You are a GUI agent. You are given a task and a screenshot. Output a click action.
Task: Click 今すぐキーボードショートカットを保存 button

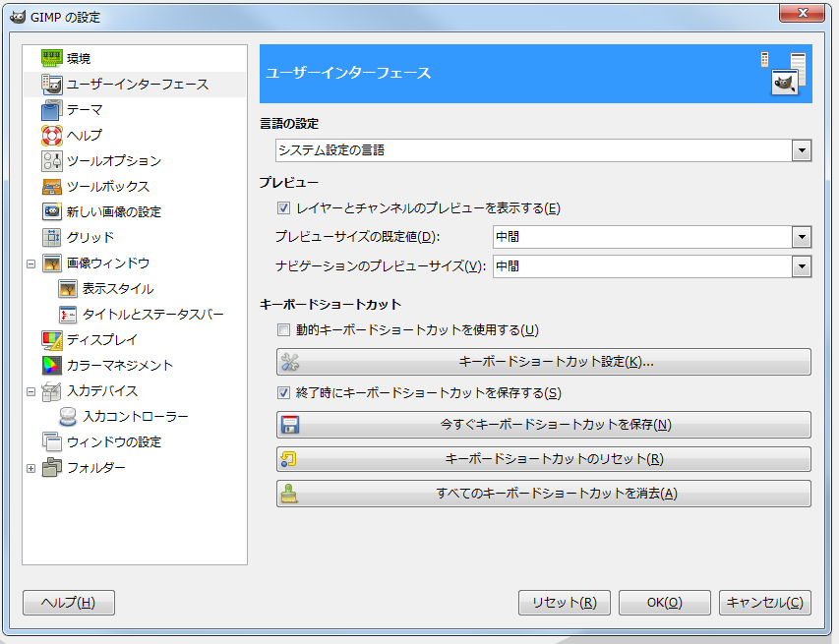(x=544, y=425)
